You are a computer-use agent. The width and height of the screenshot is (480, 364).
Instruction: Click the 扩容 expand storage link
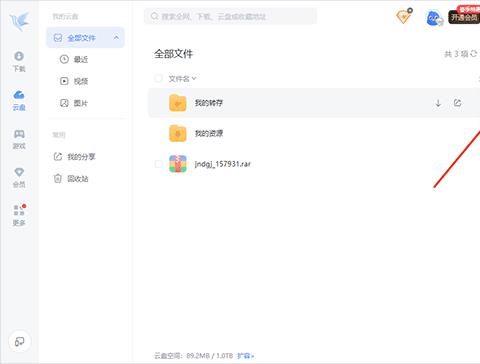click(246, 356)
